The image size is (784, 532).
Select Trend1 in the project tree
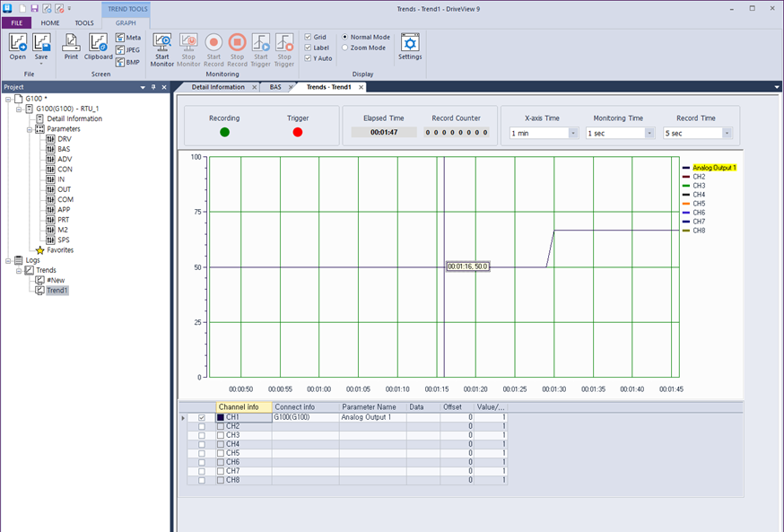pyautogui.click(x=57, y=291)
